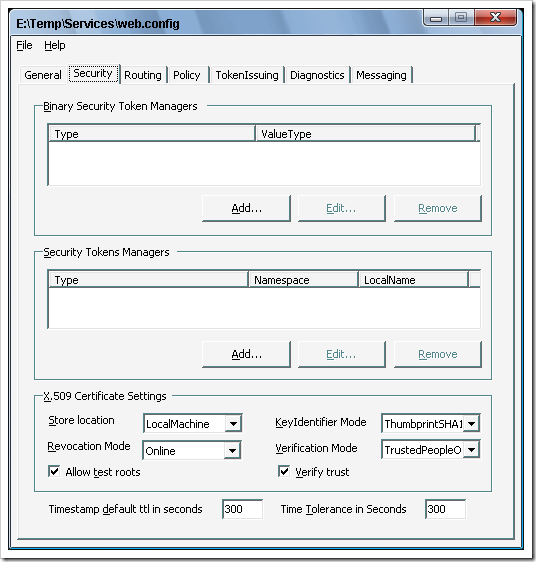Select the Security tab
Viewport: 536px width, 562px height.
(93, 73)
